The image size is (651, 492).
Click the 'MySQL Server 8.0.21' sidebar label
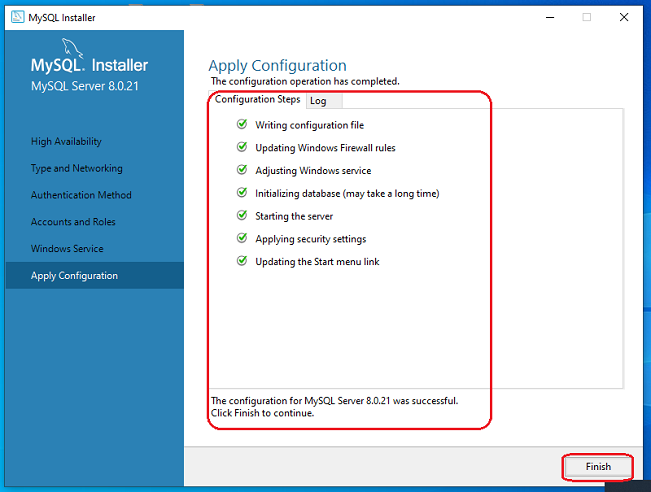click(85, 86)
